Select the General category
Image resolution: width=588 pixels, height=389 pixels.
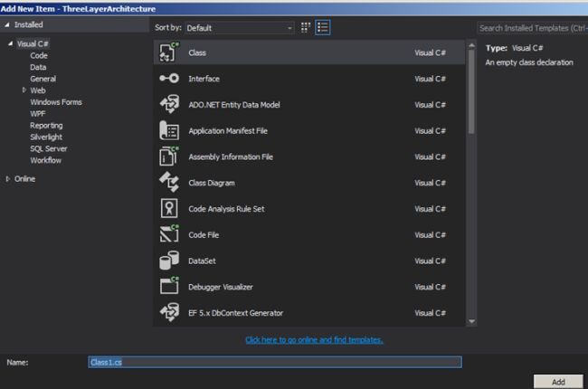[x=43, y=79]
